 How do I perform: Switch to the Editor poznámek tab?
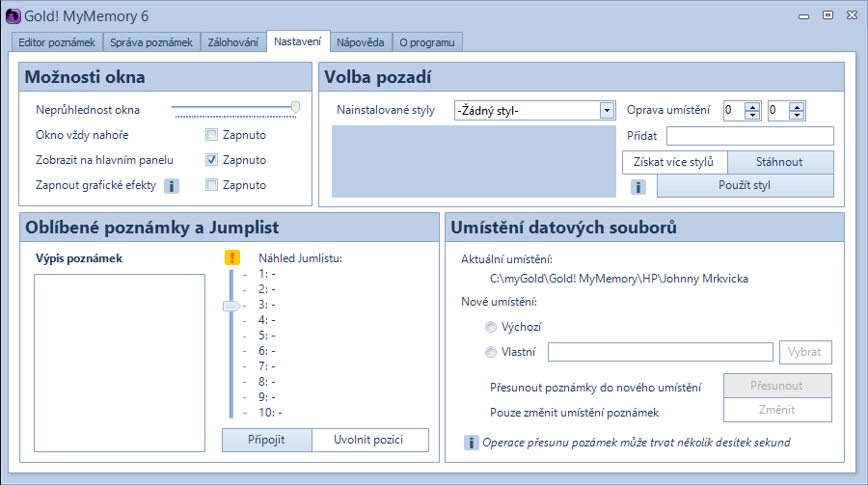[x=57, y=42]
